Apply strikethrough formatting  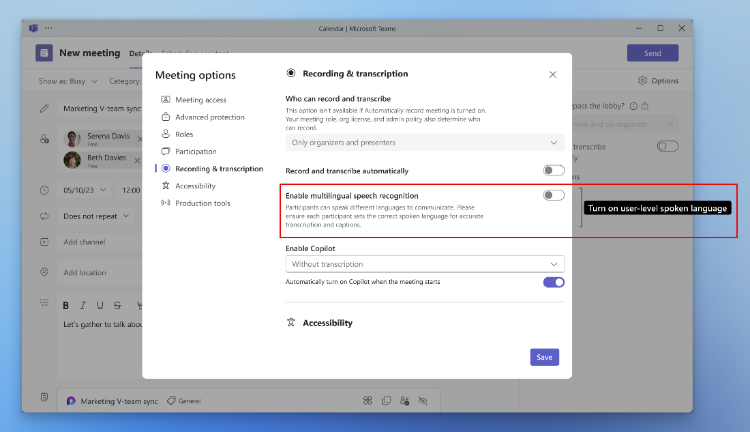(117, 305)
